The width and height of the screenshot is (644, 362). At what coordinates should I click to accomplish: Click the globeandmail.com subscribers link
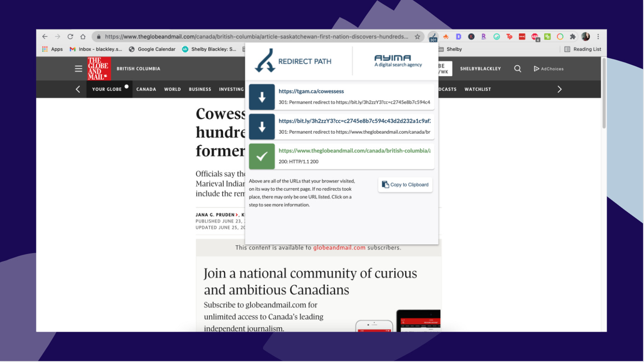(339, 248)
